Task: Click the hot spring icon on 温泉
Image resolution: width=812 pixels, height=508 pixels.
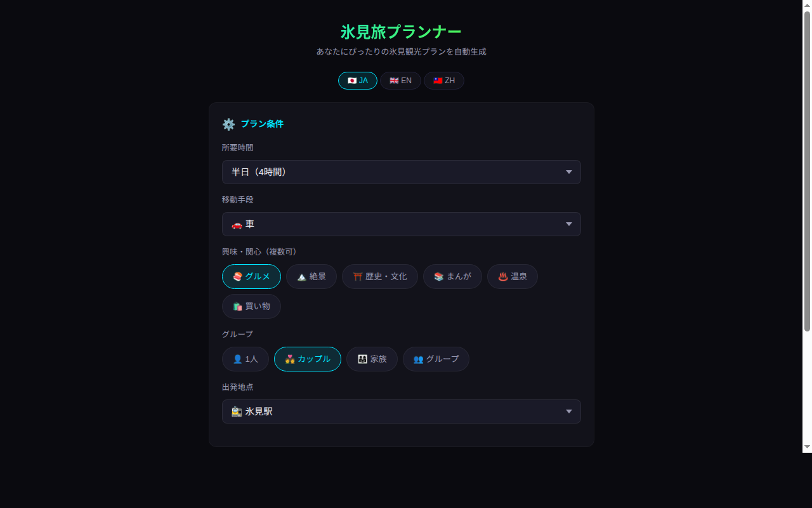Action: (x=502, y=276)
